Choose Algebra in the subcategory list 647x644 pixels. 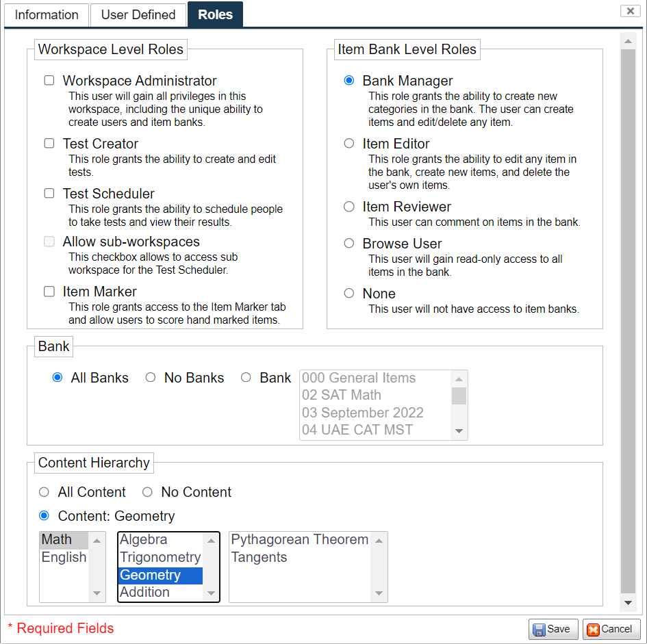pyautogui.click(x=160, y=539)
